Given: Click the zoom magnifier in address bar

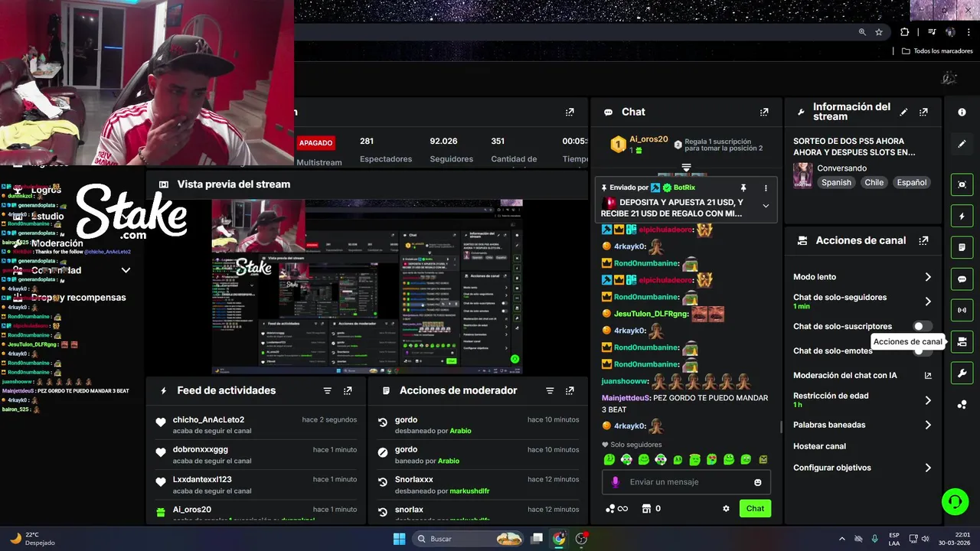Looking at the screenshot, I should (862, 32).
